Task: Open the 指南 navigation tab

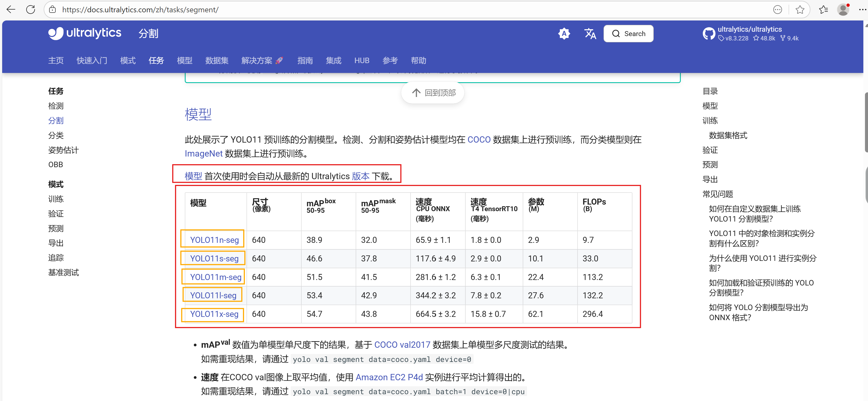Action: pyautogui.click(x=305, y=60)
